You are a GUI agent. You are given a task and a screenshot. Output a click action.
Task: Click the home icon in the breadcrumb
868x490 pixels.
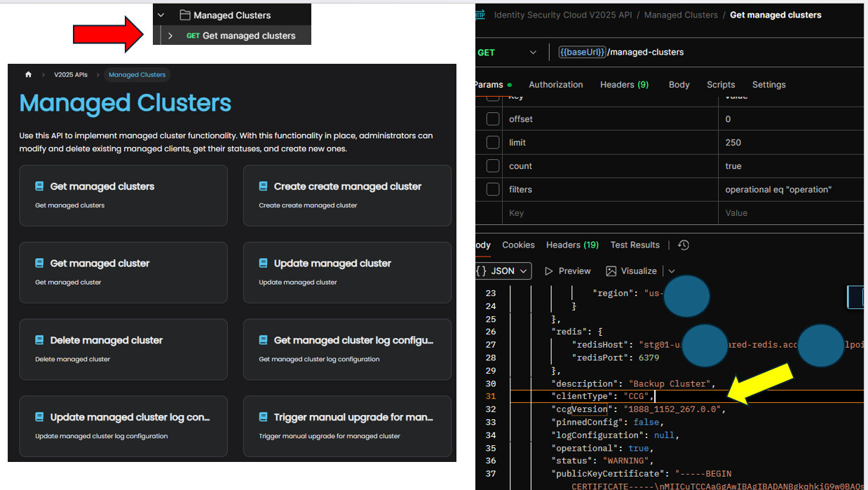(x=29, y=74)
